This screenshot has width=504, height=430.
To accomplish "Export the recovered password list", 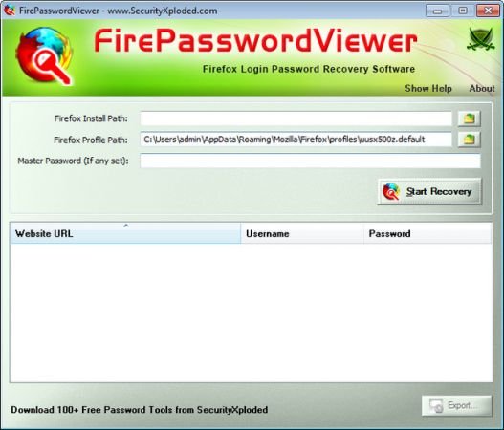I will 457,406.
